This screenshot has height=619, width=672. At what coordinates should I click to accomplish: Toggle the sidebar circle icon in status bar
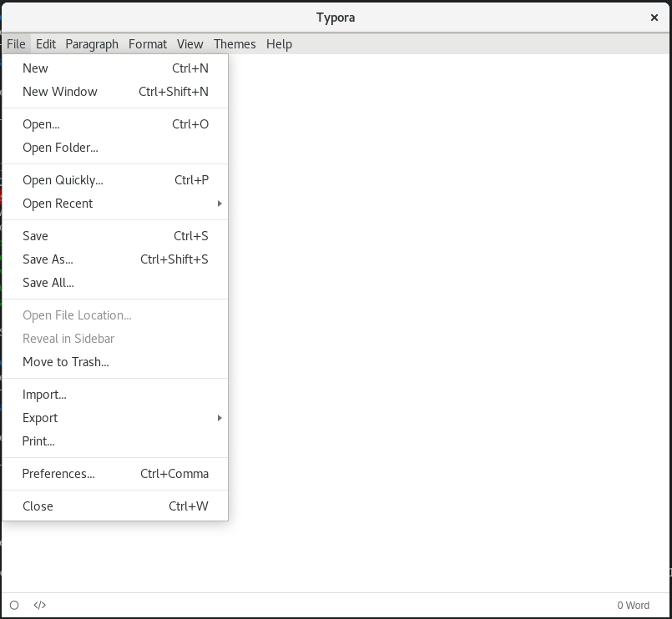(x=14, y=605)
